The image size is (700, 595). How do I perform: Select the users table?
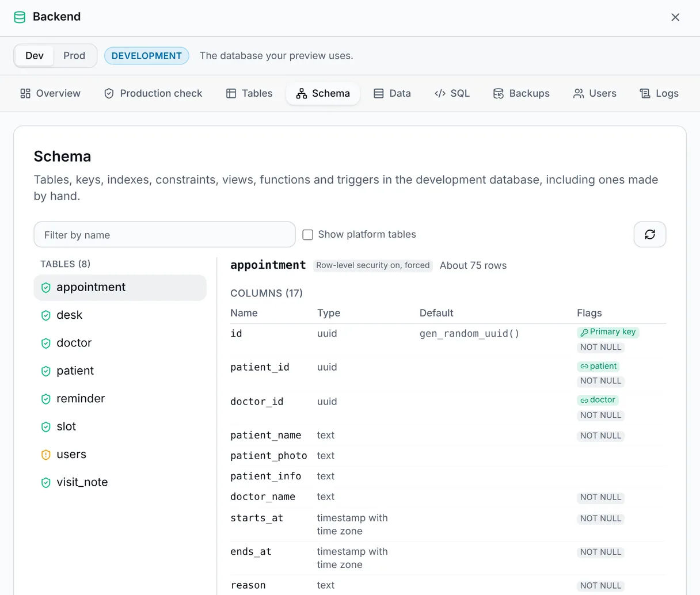[120, 455]
